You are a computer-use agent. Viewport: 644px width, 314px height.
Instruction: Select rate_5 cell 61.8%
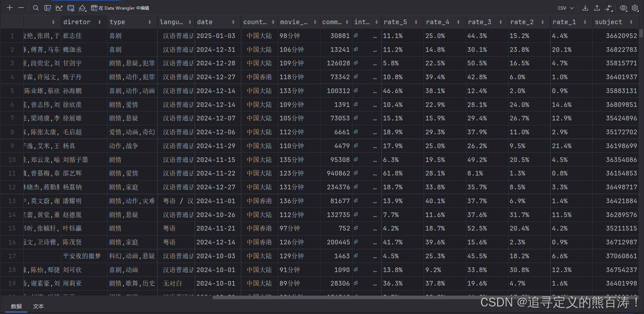pyautogui.click(x=403, y=173)
